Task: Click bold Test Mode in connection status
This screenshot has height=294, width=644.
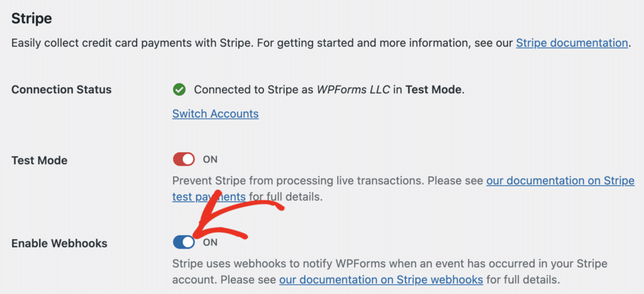Action: click(x=433, y=89)
